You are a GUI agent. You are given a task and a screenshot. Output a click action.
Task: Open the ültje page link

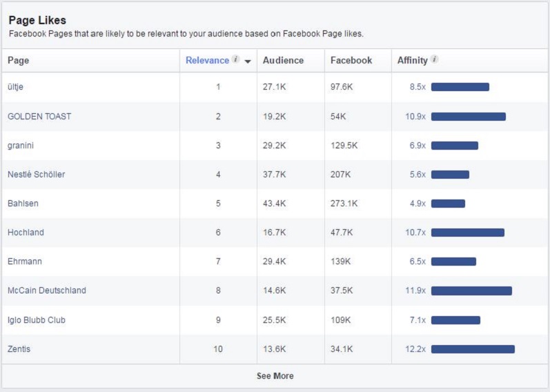tap(15, 87)
